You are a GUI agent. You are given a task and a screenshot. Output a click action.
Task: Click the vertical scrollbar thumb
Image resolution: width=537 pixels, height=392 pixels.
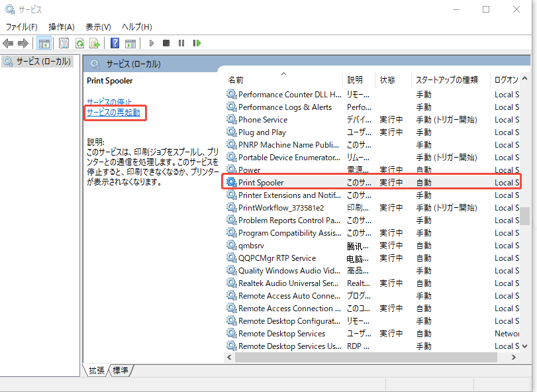point(524,216)
